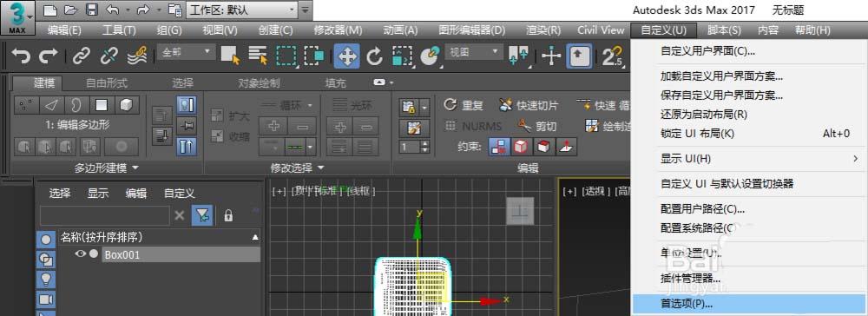The width and height of the screenshot is (868, 316).
Task: Click the Lock icon in scene explorer
Action: tap(228, 215)
